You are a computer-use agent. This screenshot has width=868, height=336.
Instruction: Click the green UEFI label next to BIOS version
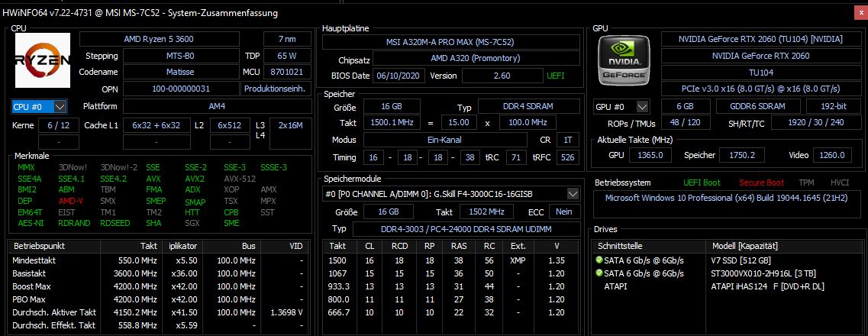pyautogui.click(x=555, y=76)
